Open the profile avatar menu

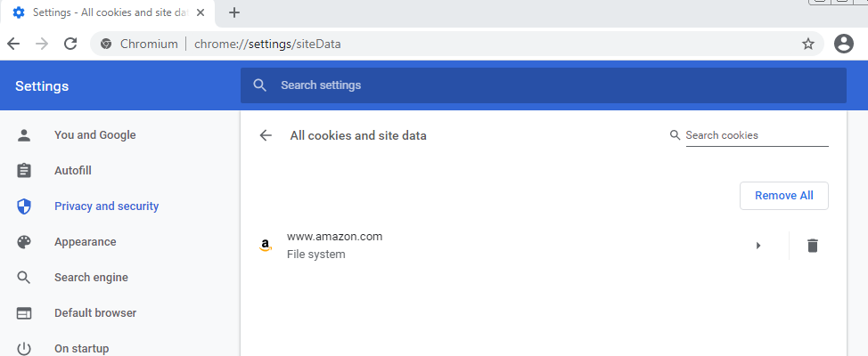(843, 44)
